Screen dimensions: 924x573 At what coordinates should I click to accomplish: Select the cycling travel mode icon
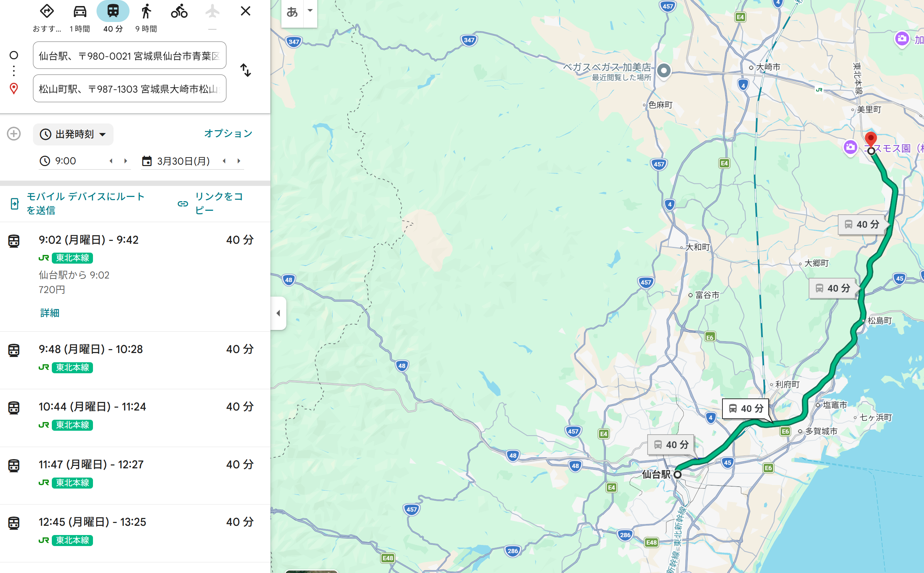[x=179, y=11]
